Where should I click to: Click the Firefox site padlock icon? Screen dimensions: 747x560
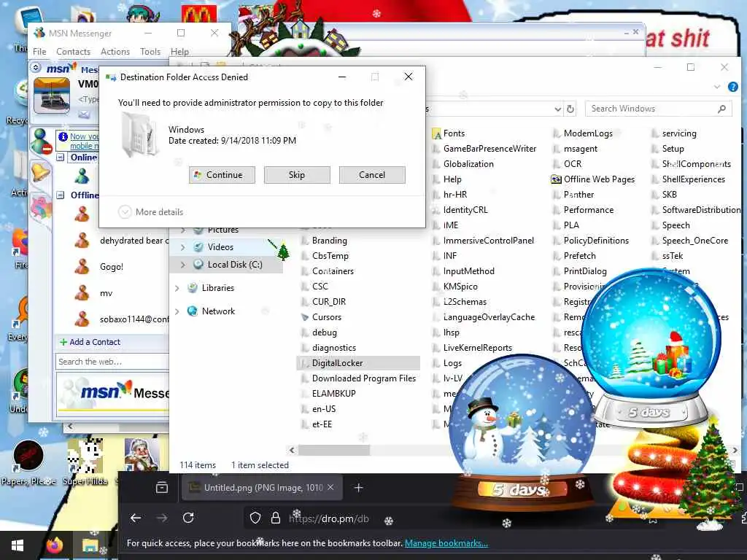pos(275,518)
